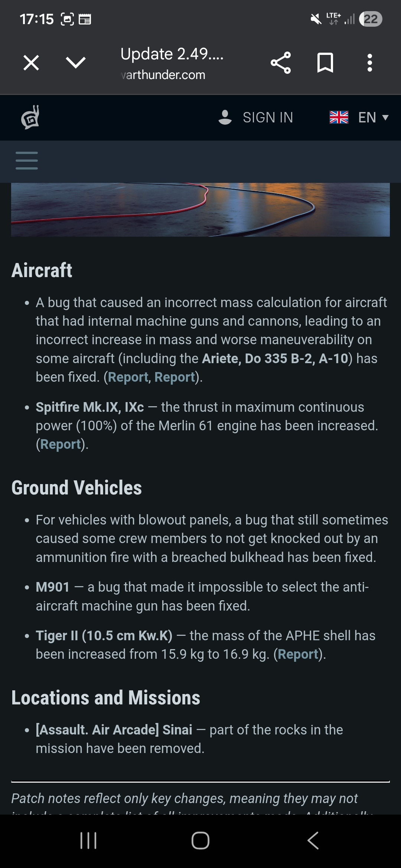Viewport: 401px width, 868px height.
Task: Tap the user profile icon
Action: click(x=225, y=117)
